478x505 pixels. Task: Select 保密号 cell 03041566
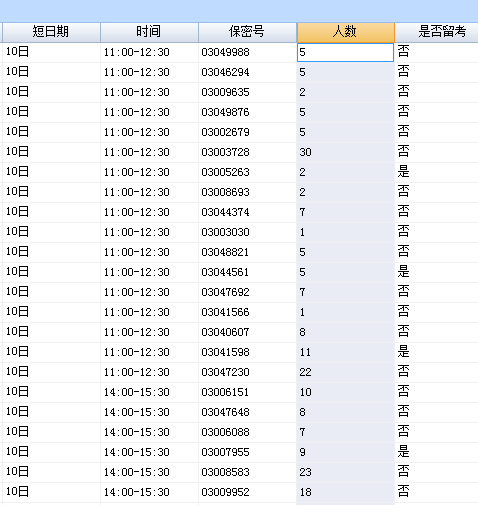tap(247, 312)
